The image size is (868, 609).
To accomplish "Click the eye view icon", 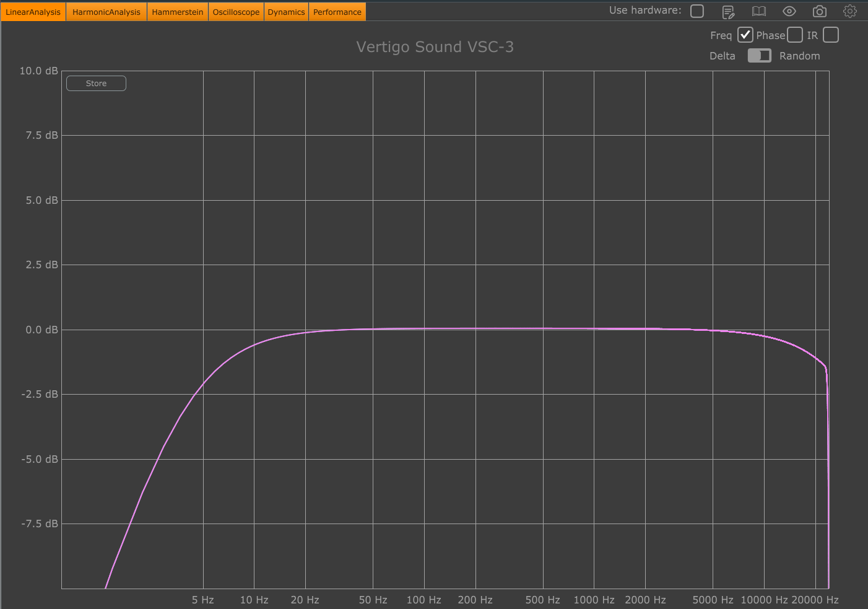I will coord(789,11).
